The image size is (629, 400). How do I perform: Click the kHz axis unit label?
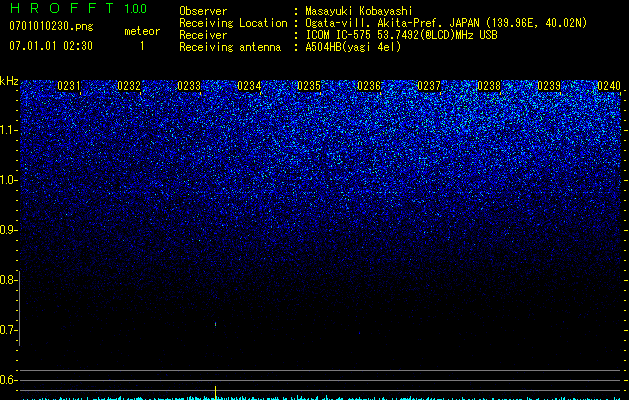9,81
